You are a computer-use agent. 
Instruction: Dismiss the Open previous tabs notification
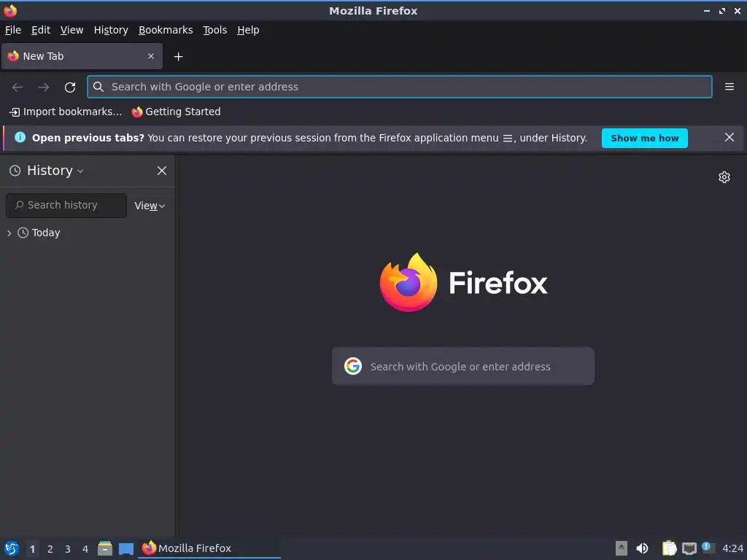(729, 138)
